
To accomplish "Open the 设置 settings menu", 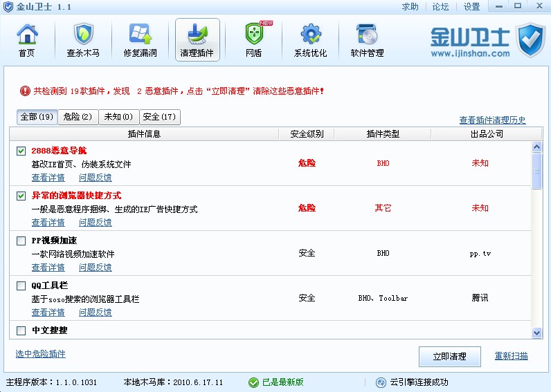I will click(x=471, y=7).
